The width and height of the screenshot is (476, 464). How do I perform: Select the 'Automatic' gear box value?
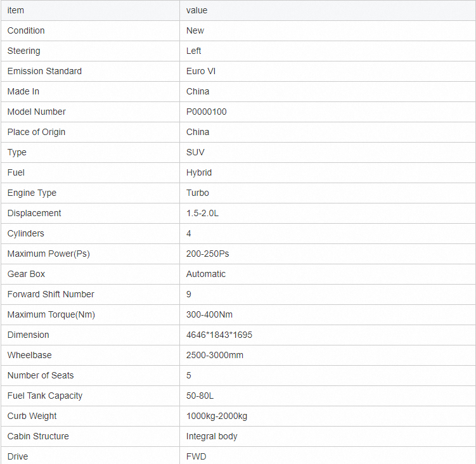[x=206, y=274]
